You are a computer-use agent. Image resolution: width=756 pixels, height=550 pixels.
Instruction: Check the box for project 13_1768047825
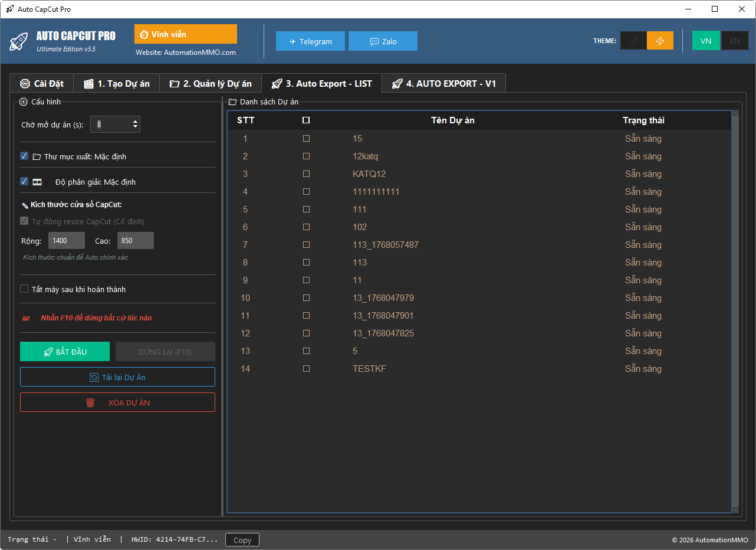[x=306, y=333]
